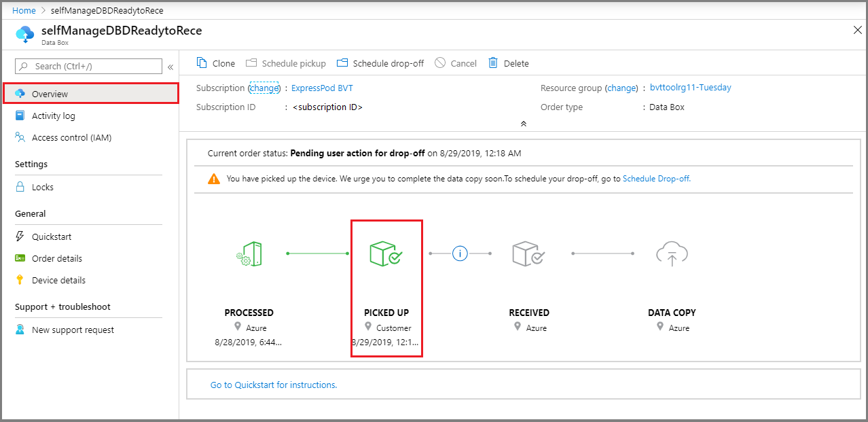868x422 pixels.
Task: Go to Home breadcrumb link
Action: [24, 10]
